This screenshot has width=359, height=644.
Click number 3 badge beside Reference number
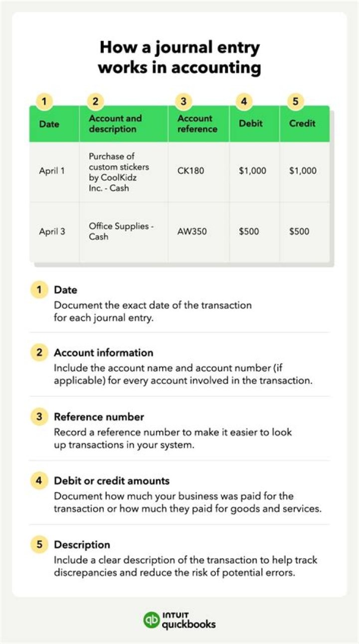[39, 417]
